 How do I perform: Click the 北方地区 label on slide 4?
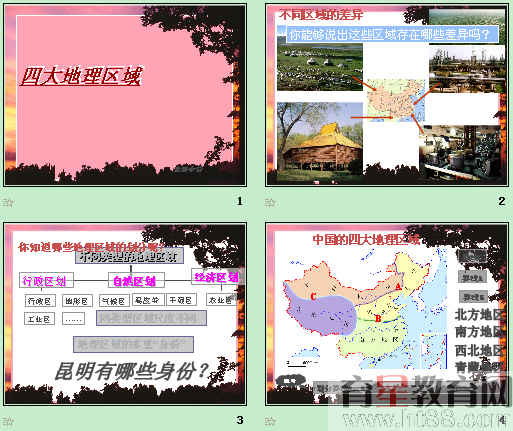479,315
